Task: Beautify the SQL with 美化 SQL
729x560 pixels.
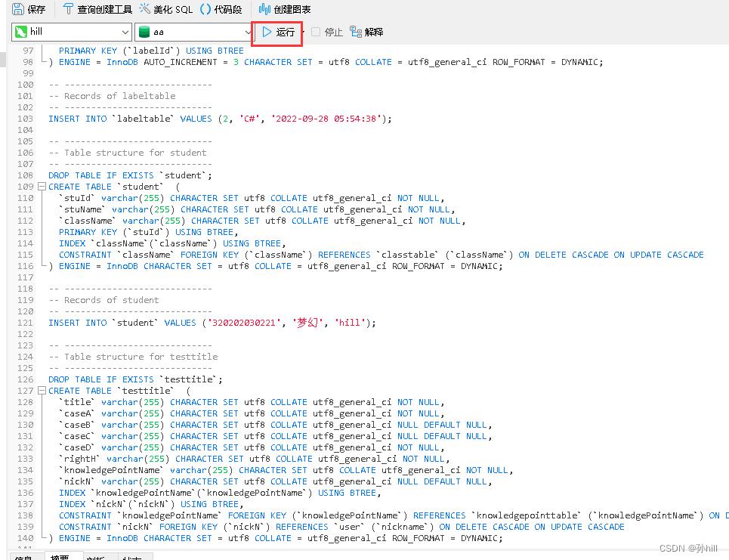Action: click(x=165, y=9)
